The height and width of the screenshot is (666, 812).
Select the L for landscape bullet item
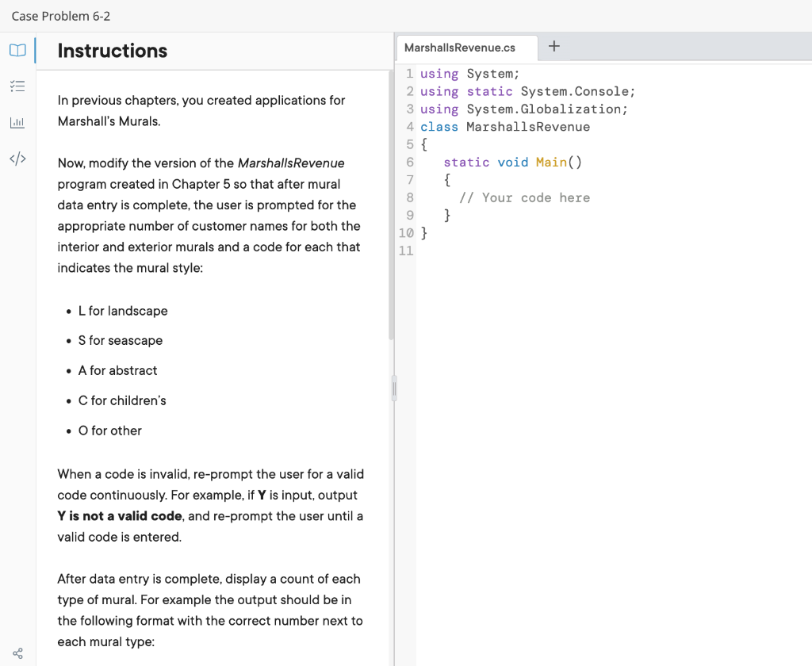(x=123, y=311)
